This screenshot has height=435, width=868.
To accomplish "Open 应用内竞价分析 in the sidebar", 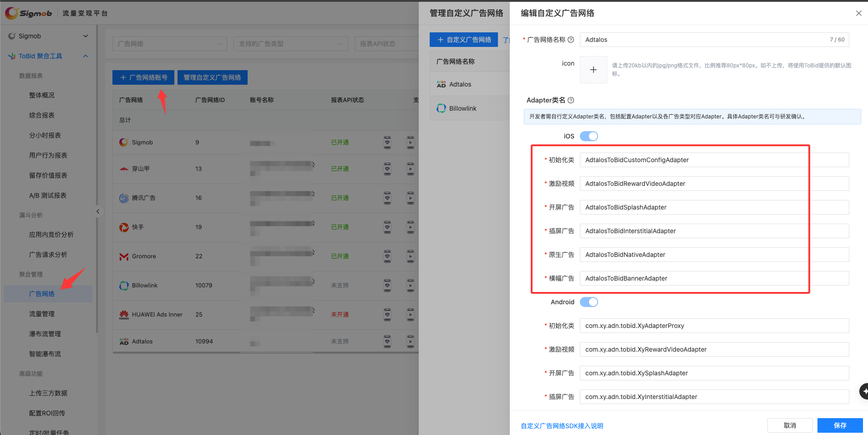I will coord(51,235).
